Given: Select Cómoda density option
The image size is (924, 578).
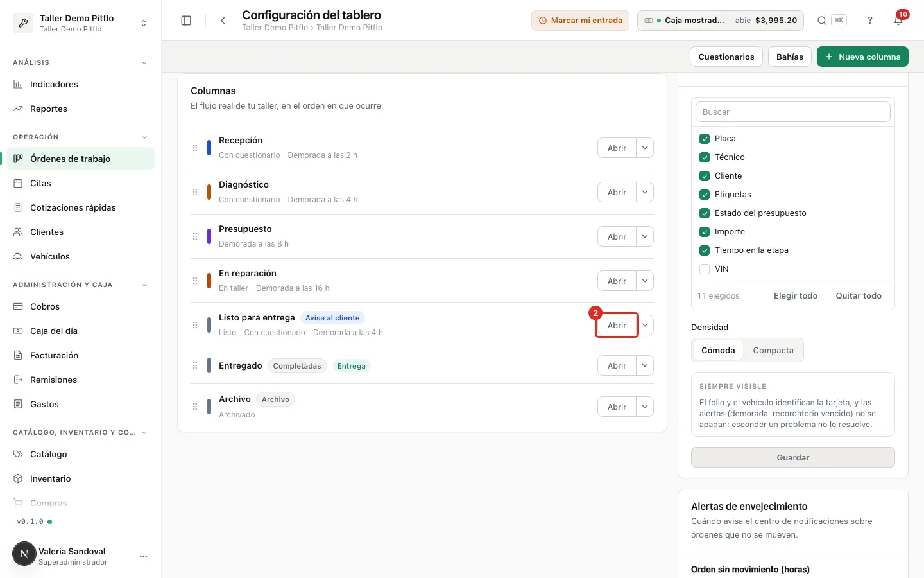Looking at the screenshot, I should 718,350.
